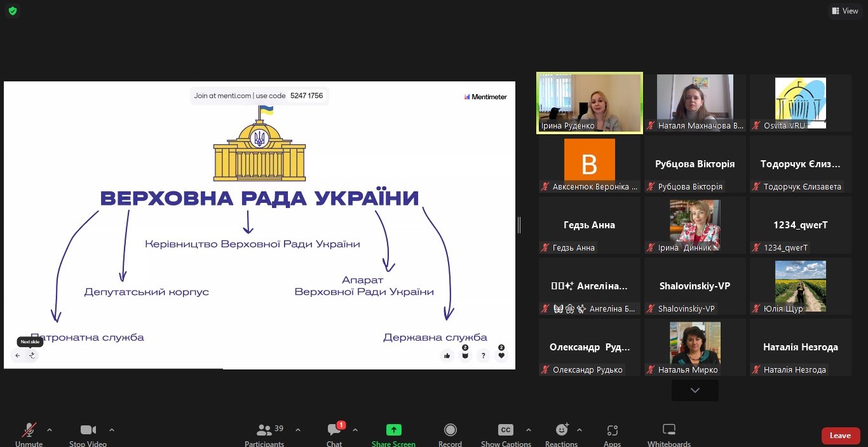The height and width of the screenshot is (447, 868).
Task: Open the Apps panel
Action: pyautogui.click(x=612, y=430)
